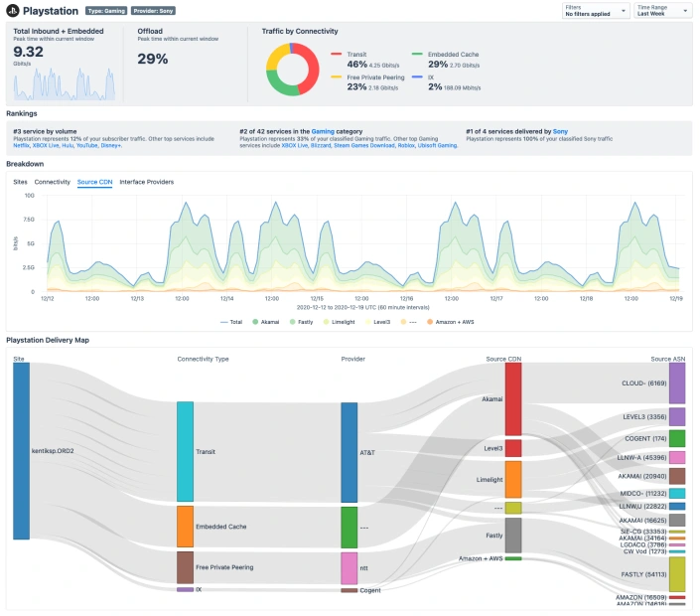Click the 9.32 peak traffic value
The width and height of the screenshot is (700, 616).
28,52
